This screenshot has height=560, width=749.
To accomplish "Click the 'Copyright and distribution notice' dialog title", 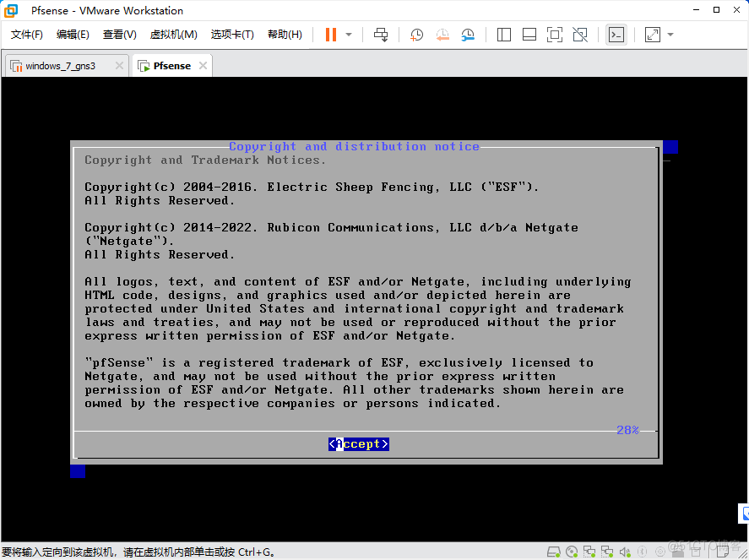I will tap(354, 146).
